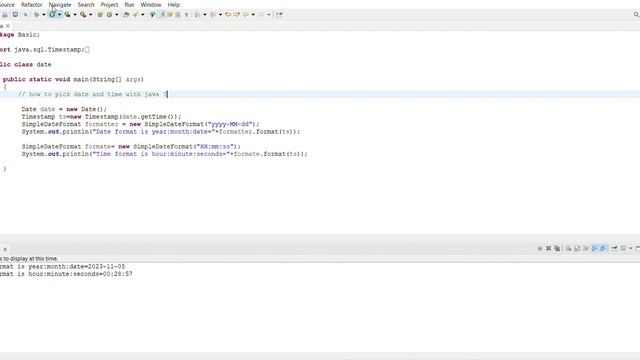Screen dimensions: 640x360
Task: Open console selection dropdown arrow
Action: (x=631, y=248)
